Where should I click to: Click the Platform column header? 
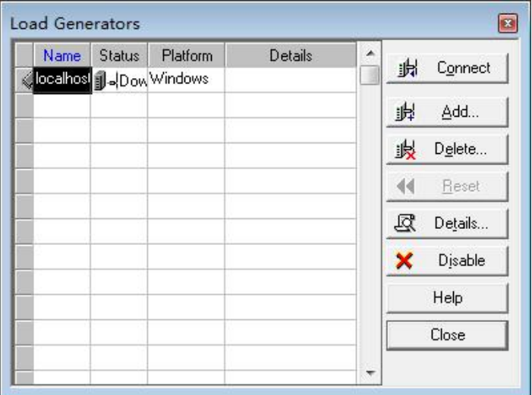(186, 56)
